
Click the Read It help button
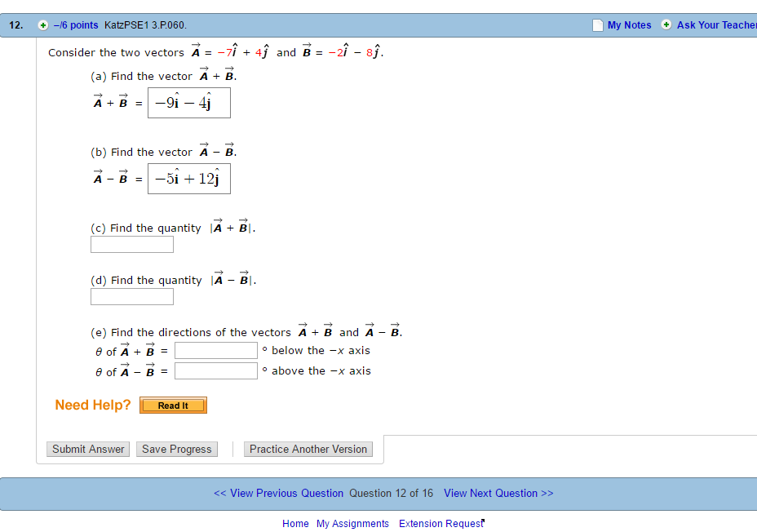(x=173, y=405)
